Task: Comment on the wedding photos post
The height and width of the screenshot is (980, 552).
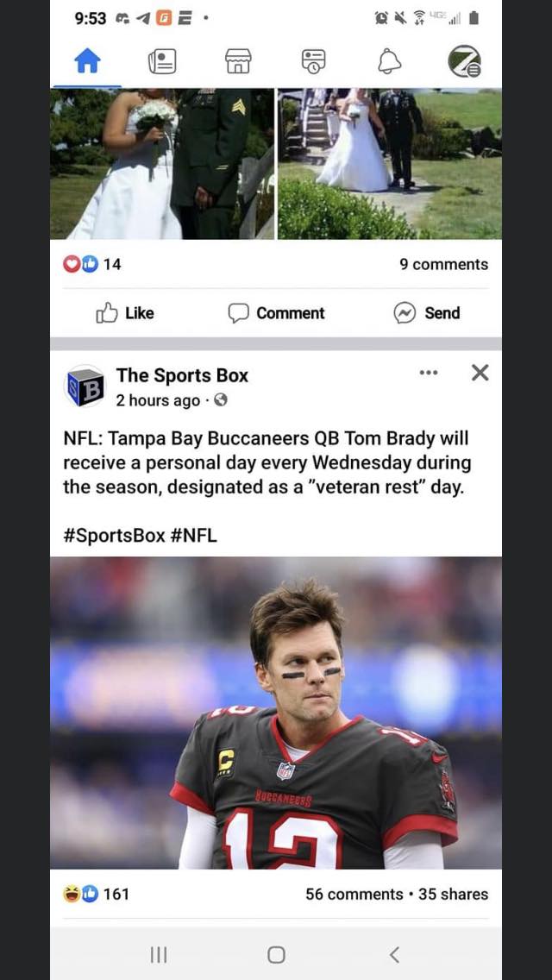Action: point(276,313)
